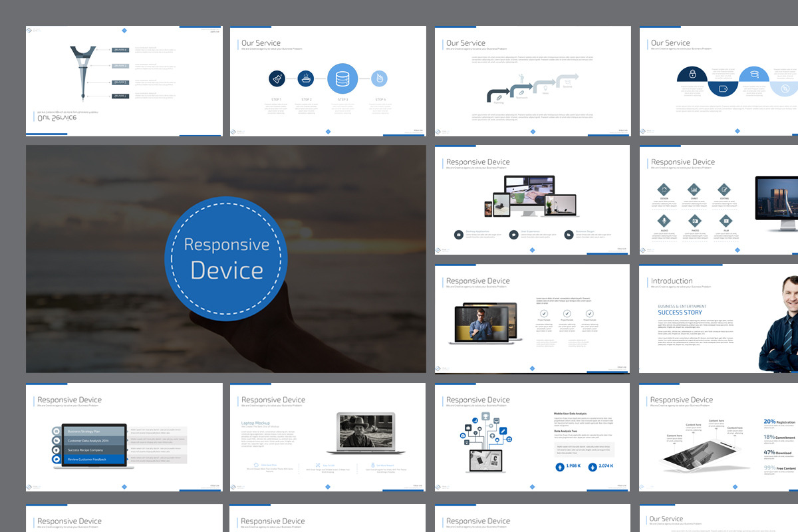The width and height of the screenshot is (798, 532).
Task: Click the smiling businessman photo
Action: pyautogui.click(x=779, y=323)
